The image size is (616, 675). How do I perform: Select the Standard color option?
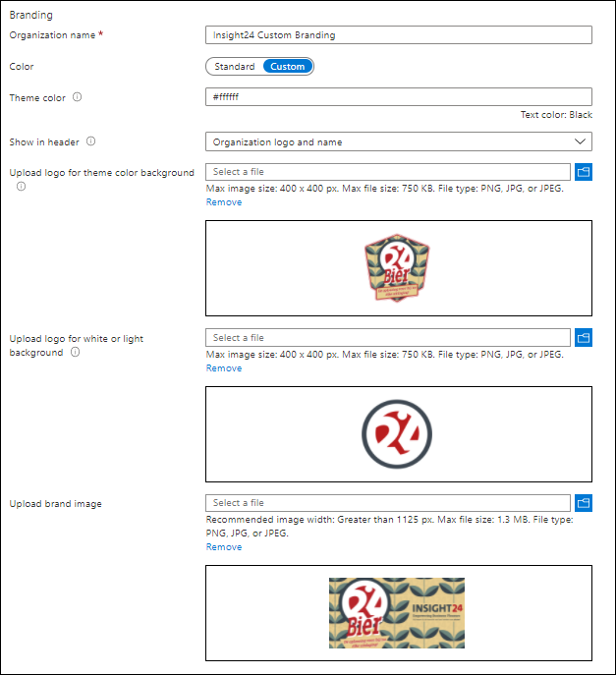pos(235,66)
